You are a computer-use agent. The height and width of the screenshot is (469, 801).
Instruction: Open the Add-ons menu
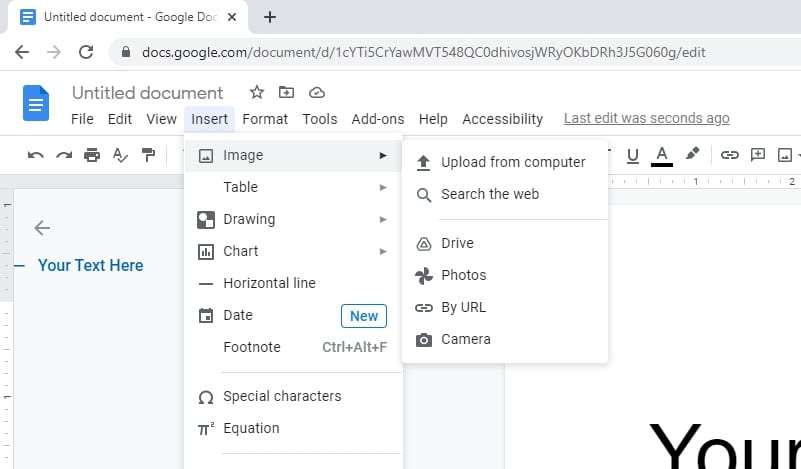coord(378,119)
